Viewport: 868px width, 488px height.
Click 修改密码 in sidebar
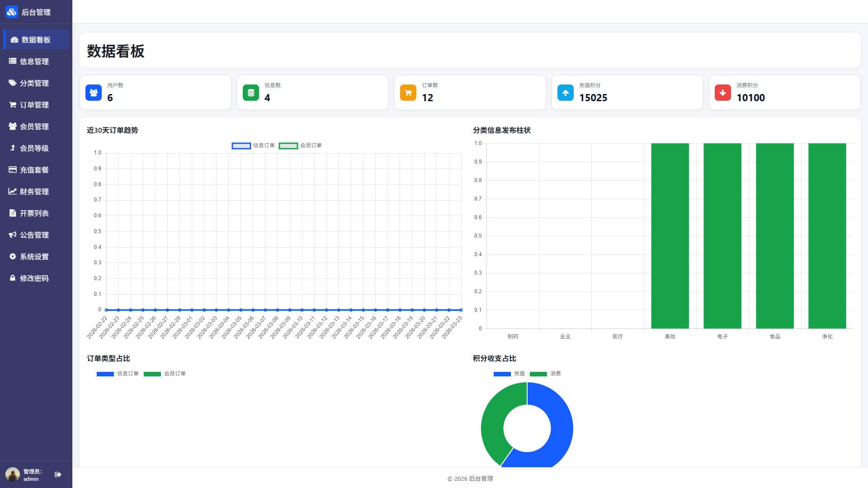click(x=34, y=278)
